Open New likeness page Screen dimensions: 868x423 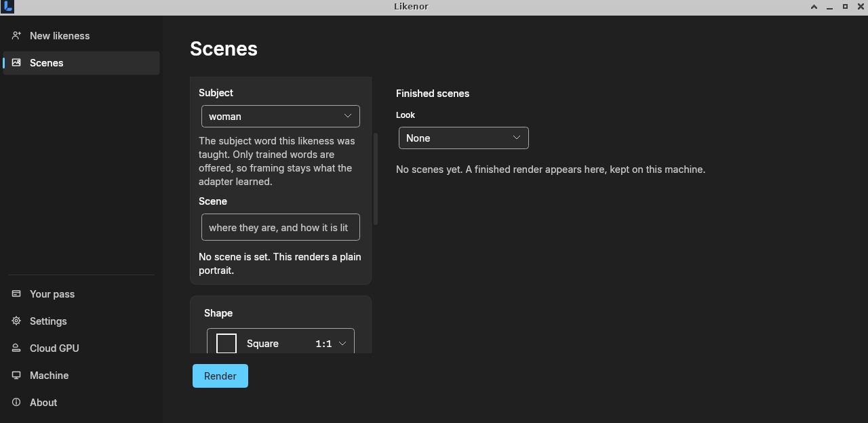tap(81, 36)
